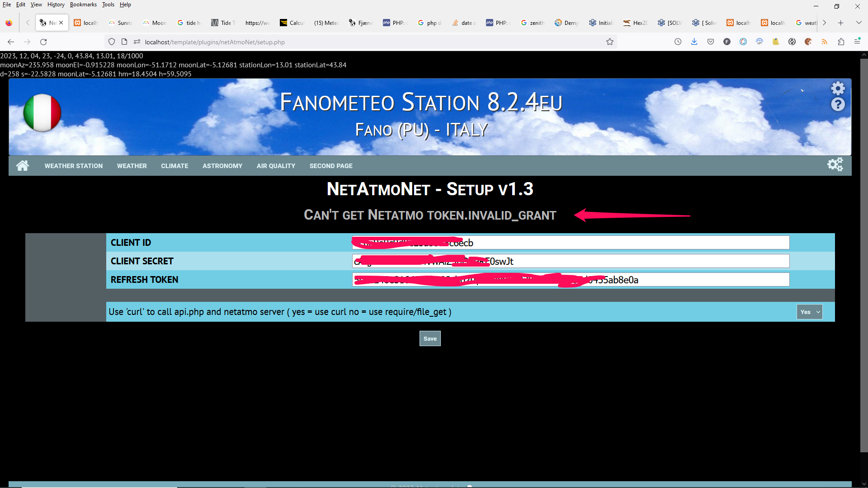Open the Help menu

(x=125, y=5)
